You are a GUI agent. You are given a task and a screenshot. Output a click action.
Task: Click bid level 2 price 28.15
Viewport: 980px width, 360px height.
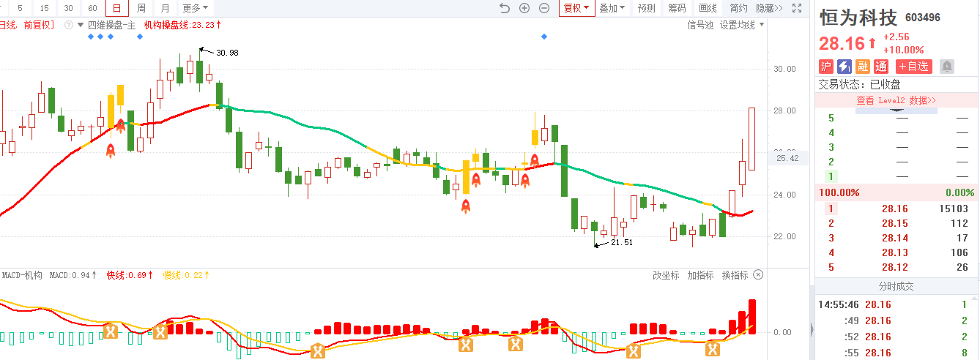[x=895, y=223]
